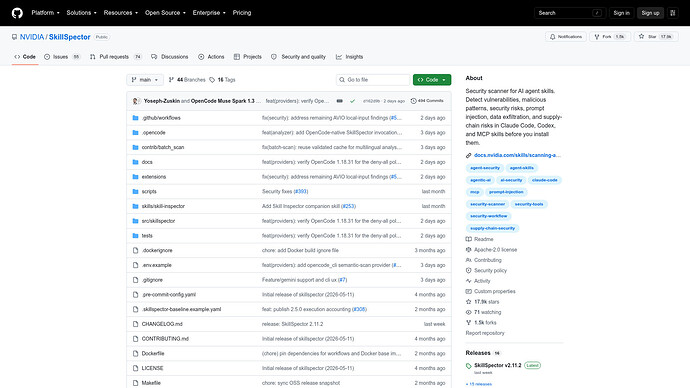Open the .github/workflows folder
This screenshot has width=690, height=388.
(x=161, y=118)
